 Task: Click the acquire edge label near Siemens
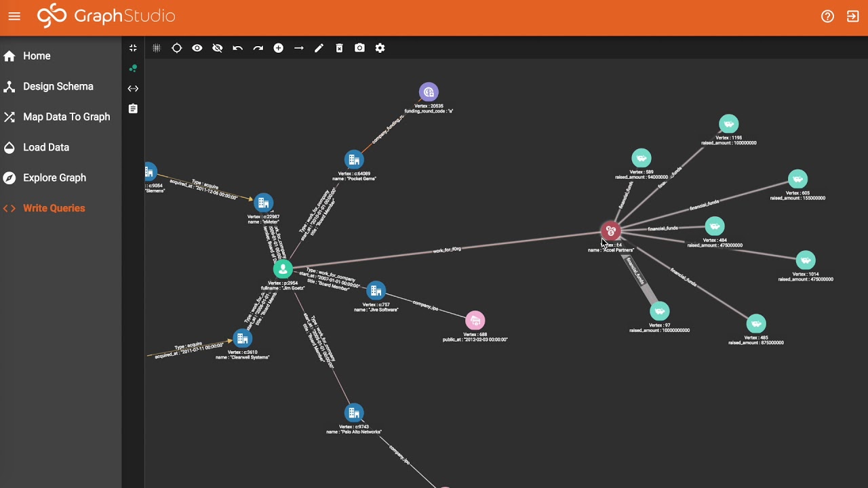(x=203, y=188)
